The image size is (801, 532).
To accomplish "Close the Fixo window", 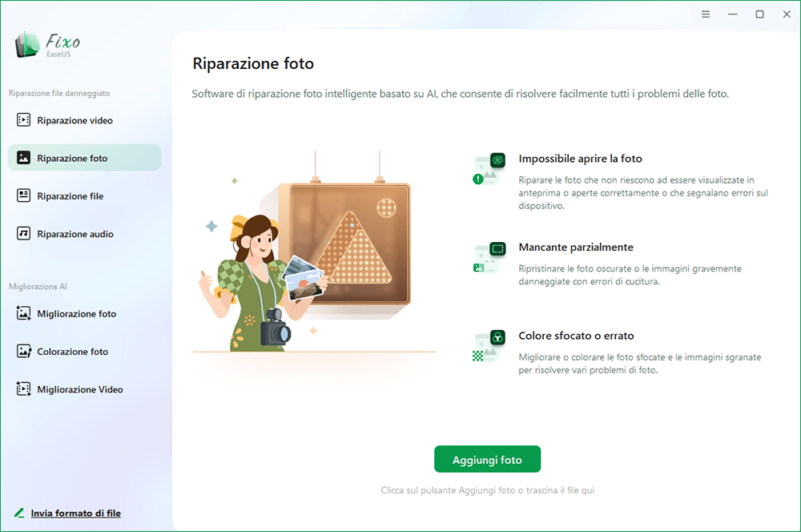I will [x=787, y=14].
